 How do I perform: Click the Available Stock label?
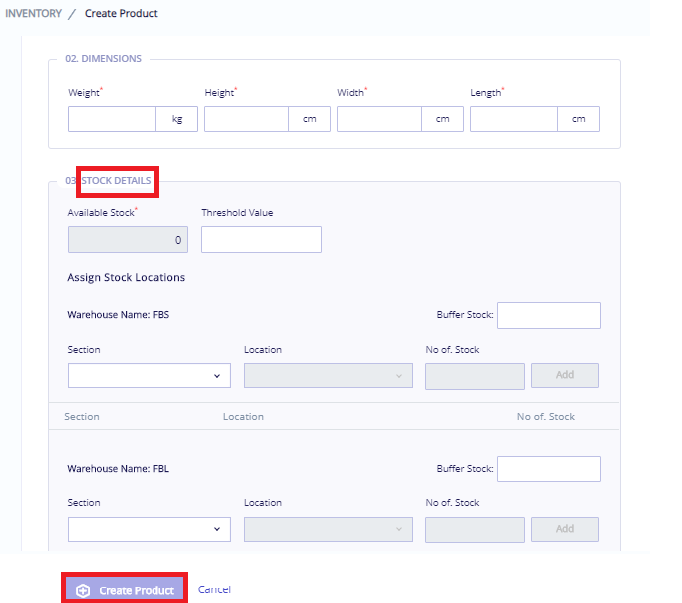tap(101, 213)
